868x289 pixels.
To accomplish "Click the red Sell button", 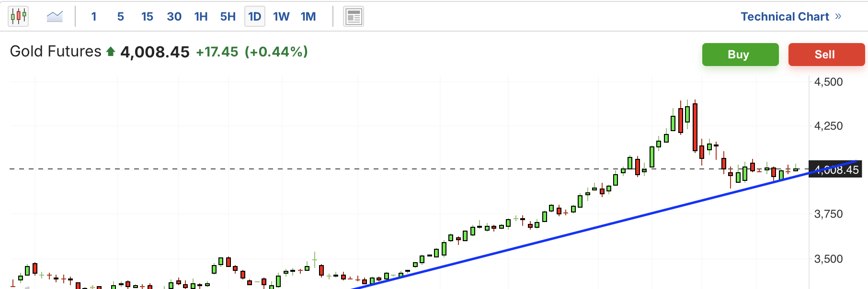I will coord(826,55).
